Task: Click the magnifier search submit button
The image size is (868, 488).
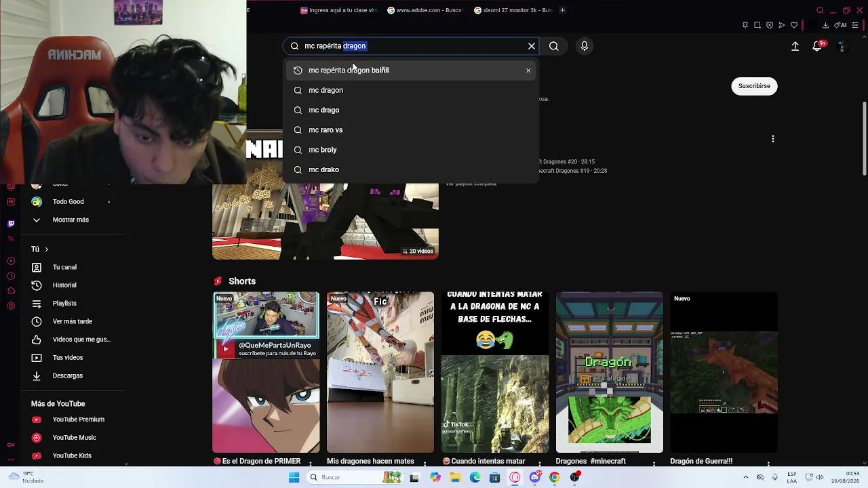Action: [554, 46]
